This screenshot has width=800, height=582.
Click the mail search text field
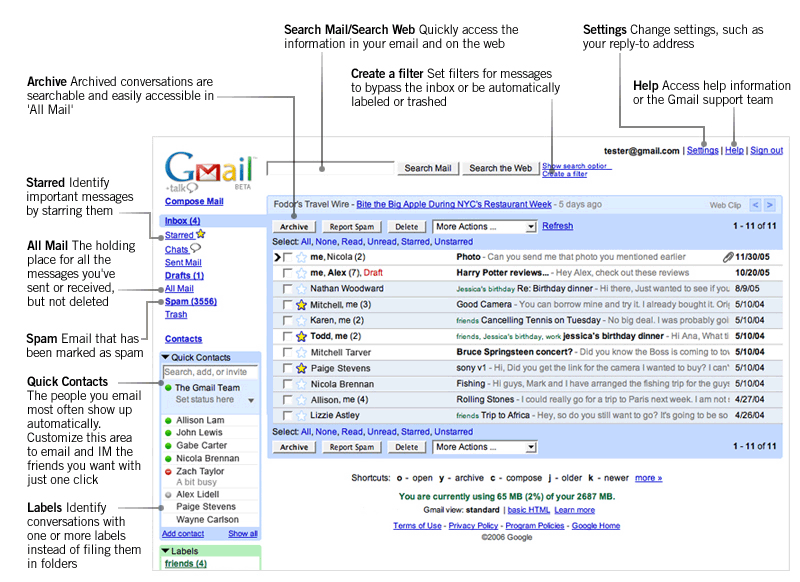[331, 168]
